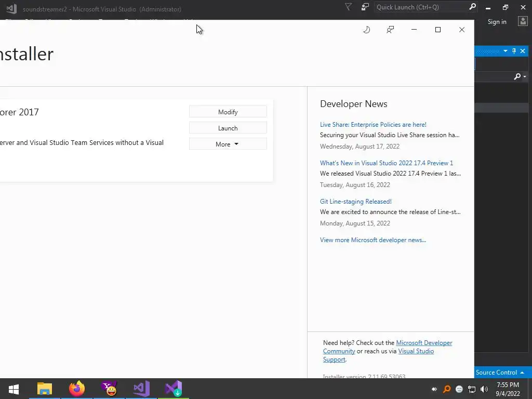Click the 'Wednesday, August 17, 2022' date text
This screenshot has width=532, height=399.
pyautogui.click(x=360, y=146)
